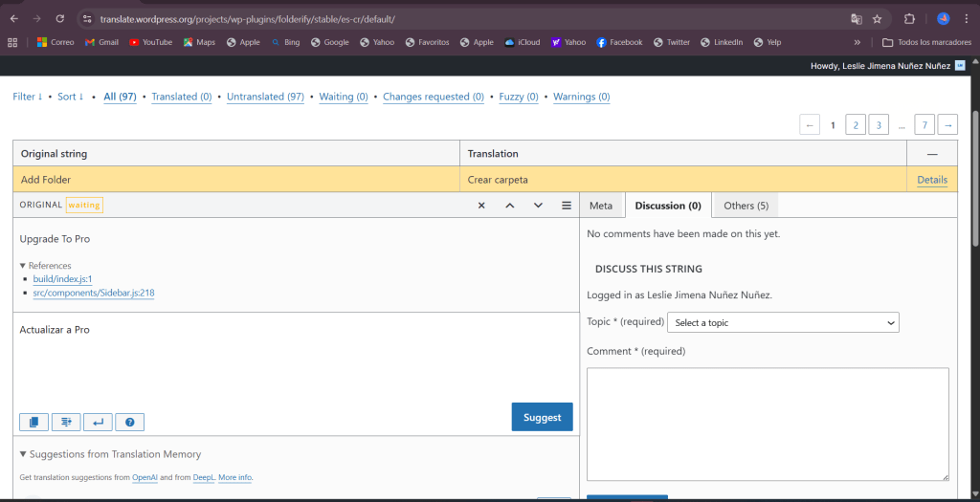Bookmark this page with the star icon

click(x=877, y=18)
